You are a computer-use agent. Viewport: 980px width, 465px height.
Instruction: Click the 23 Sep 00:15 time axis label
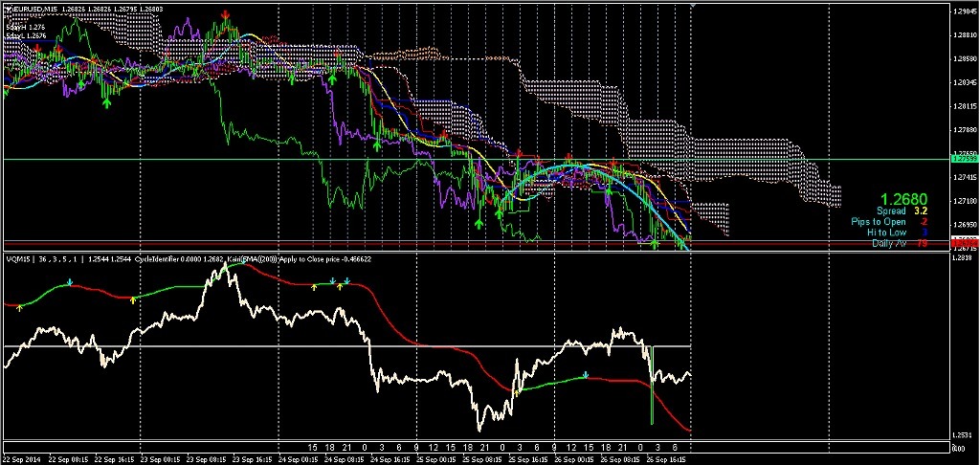pos(159,458)
